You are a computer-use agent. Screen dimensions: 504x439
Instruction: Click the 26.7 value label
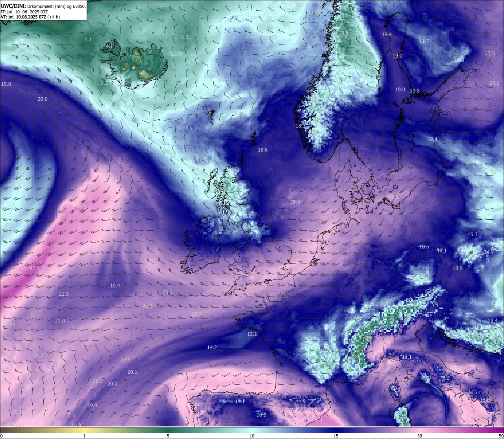click(x=196, y=314)
